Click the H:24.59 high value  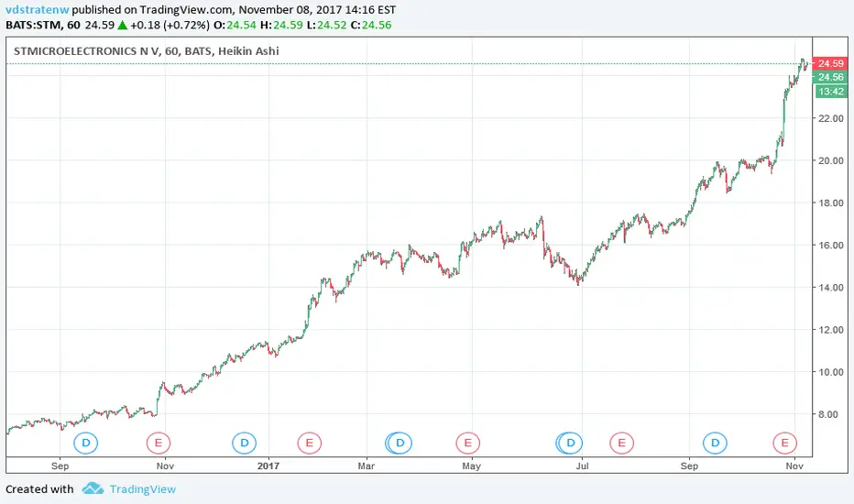pyautogui.click(x=281, y=25)
